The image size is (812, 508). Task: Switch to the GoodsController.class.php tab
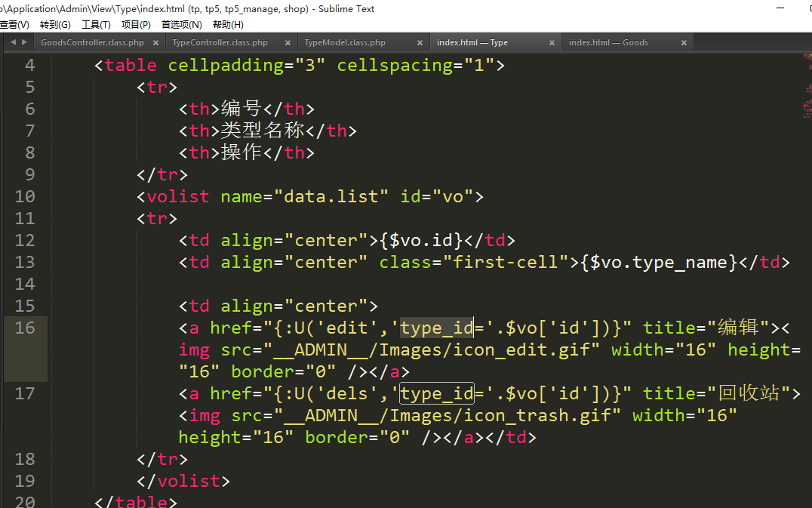pos(92,43)
